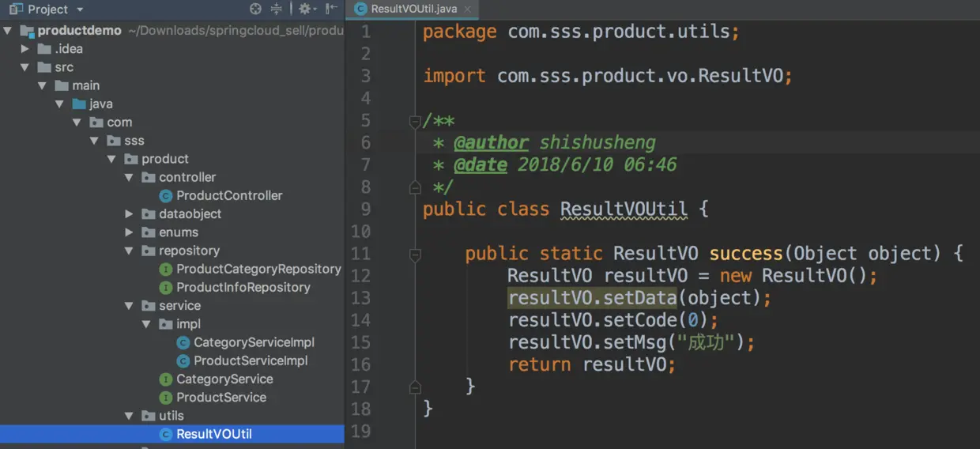980x449 pixels.
Task: Click the @author tag in Javadoc
Action: coord(491,143)
